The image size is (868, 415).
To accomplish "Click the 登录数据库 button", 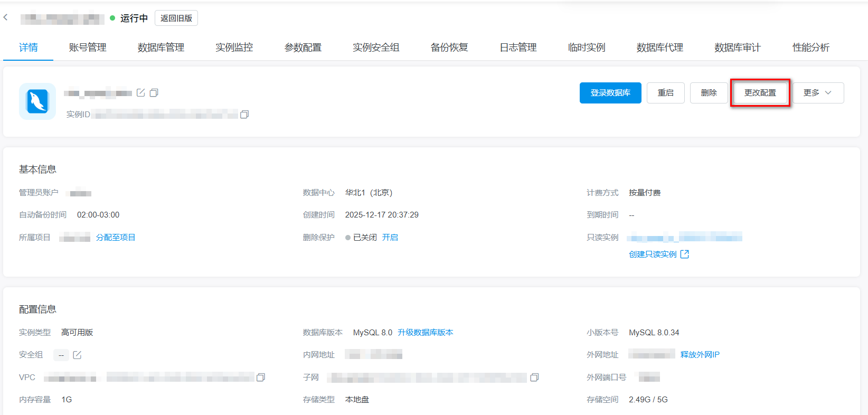I will click(x=610, y=93).
